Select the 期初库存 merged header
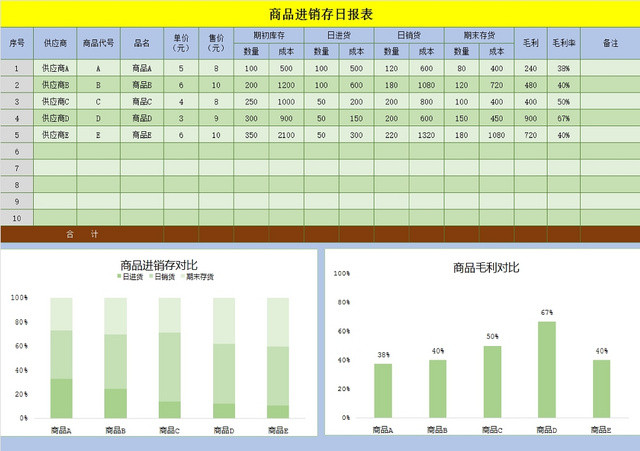This screenshot has height=451, width=640. tap(269, 36)
